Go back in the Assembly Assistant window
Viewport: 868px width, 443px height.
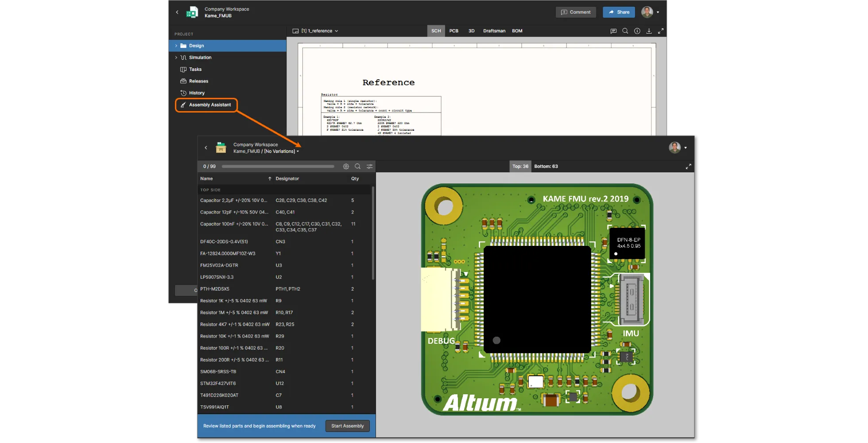(206, 148)
